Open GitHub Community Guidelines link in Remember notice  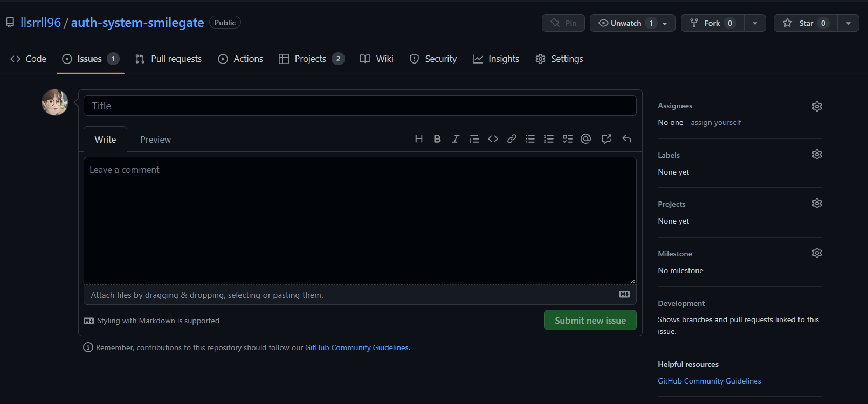tap(357, 347)
